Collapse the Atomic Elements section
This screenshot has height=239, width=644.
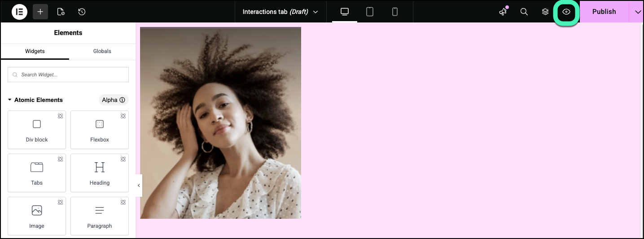click(10, 100)
